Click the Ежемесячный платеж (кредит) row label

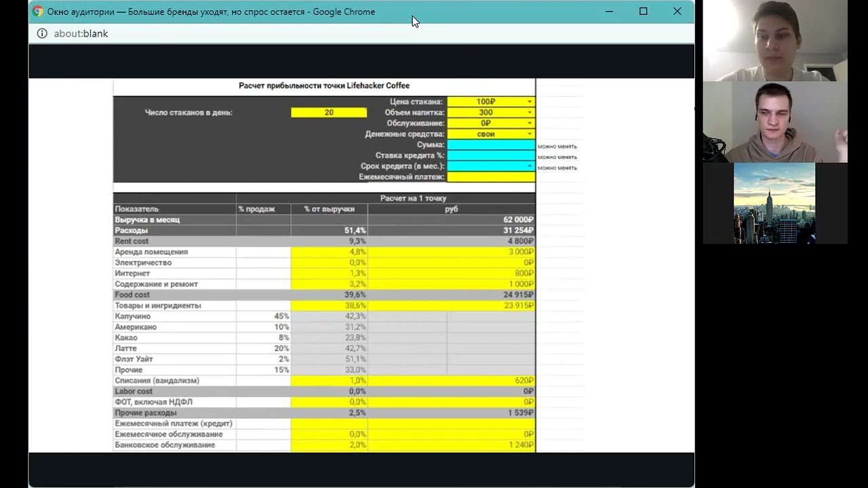click(174, 424)
